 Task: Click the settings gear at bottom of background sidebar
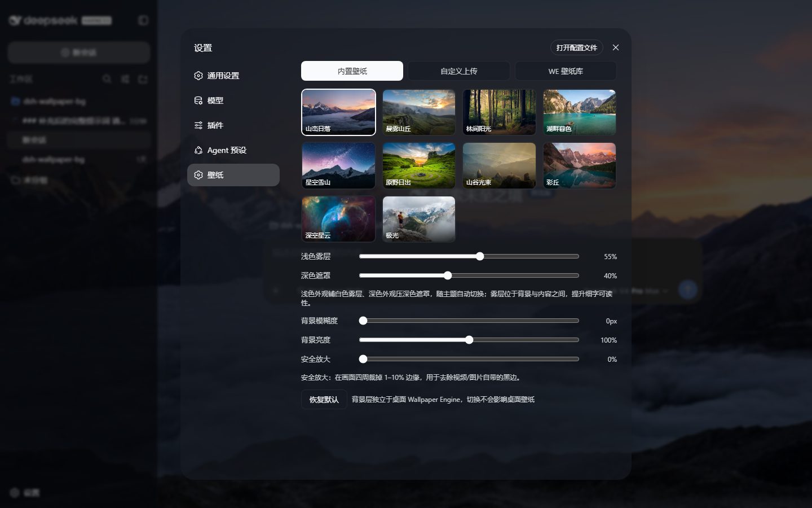pos(15,492)
